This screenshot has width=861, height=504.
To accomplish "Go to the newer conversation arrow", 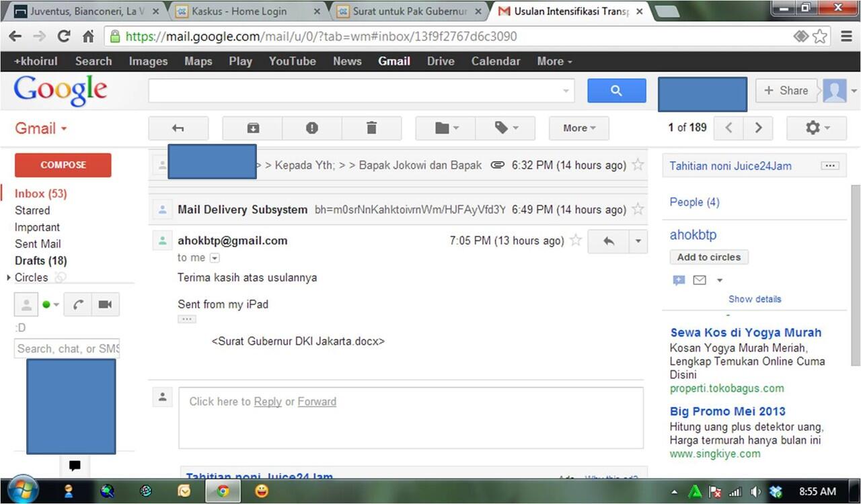I will tap(728, 128).
